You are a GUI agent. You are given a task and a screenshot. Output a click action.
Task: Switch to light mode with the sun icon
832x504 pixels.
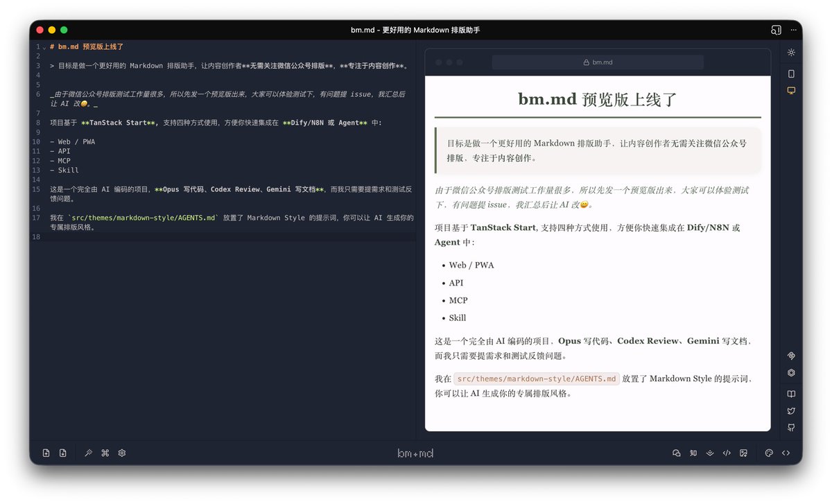[x=791, y=52]
